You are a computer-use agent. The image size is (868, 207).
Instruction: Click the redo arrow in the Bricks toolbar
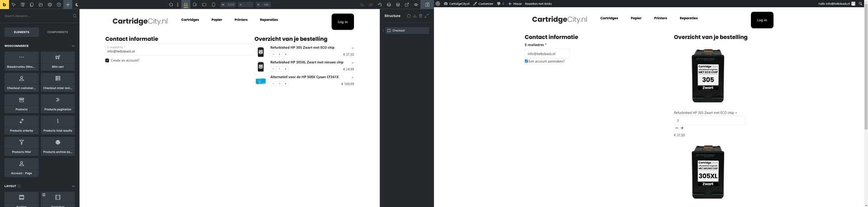(x=371, y=5)
